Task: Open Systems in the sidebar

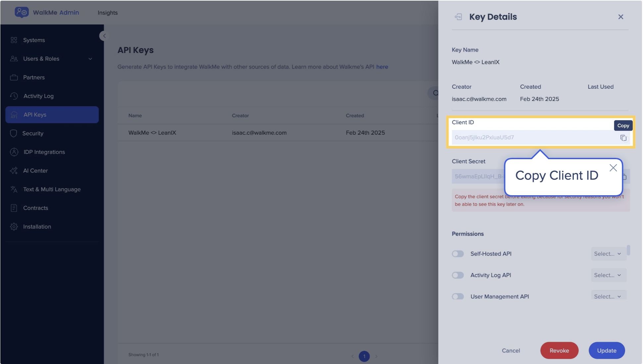Action: pos(52,40)
